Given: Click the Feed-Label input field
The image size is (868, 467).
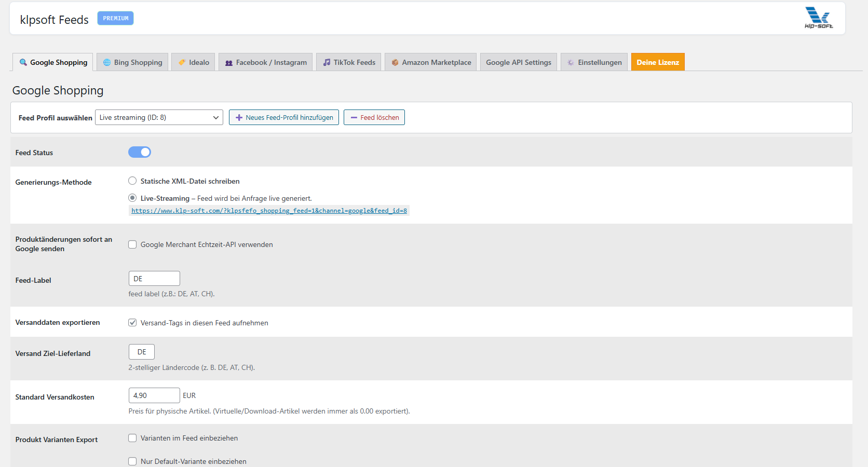Looking at the screenshot, I should 154,279.
